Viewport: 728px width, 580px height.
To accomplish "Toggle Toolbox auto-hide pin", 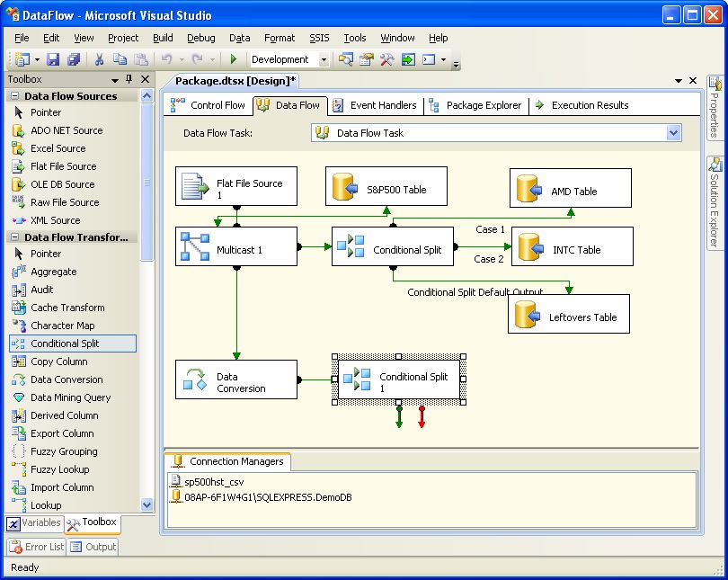I will [129, 79].
